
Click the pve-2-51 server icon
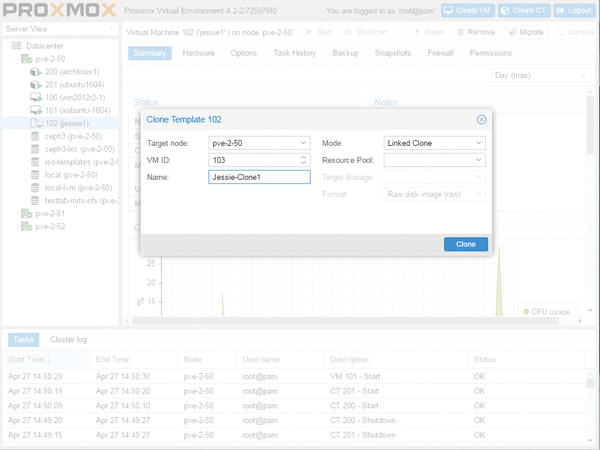[26, 214]
